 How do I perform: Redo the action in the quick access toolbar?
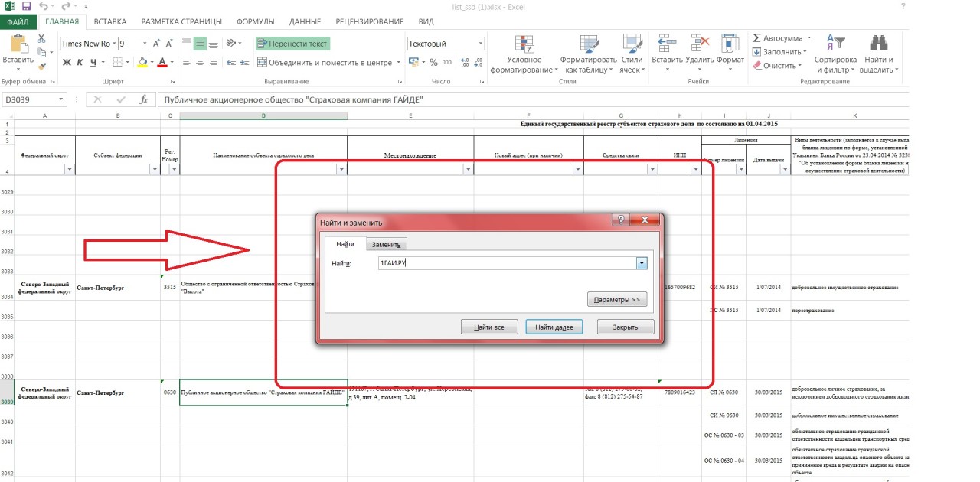[66, 6]
